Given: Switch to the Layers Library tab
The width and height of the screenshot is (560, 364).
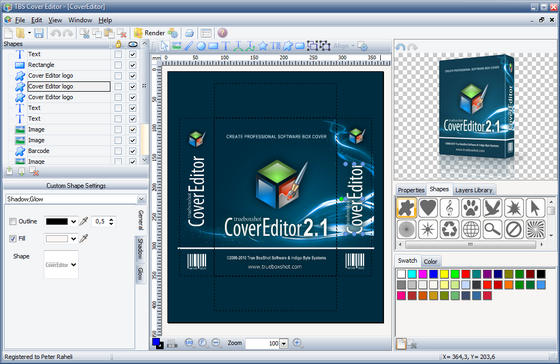Looking at the screenshot, I should tap(474, 190).
